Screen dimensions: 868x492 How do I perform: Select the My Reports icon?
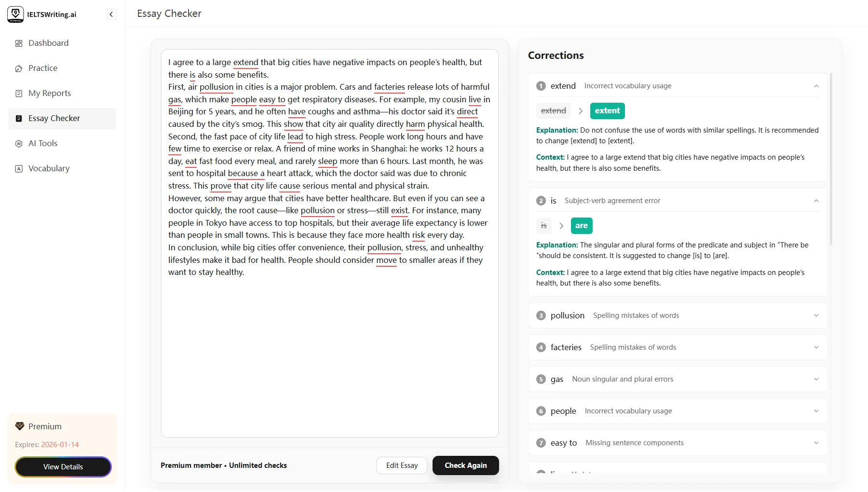coord(19,93)
